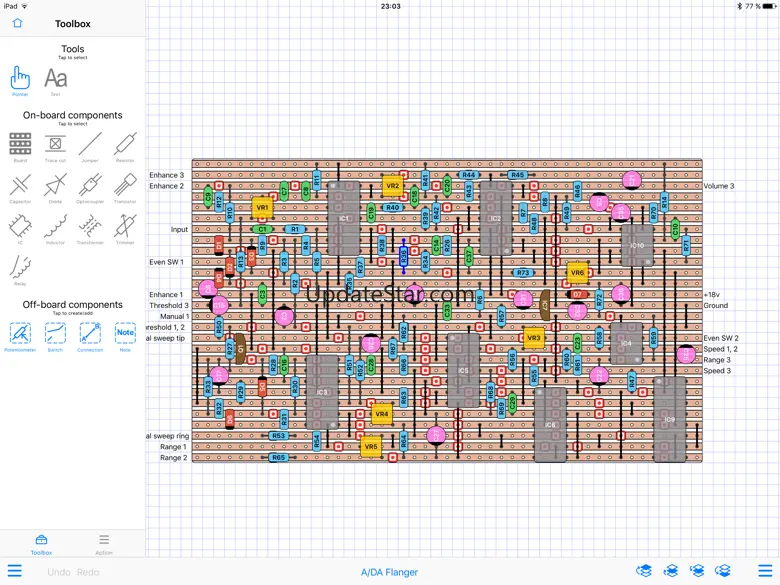780x585 pixels.
Task: Tap the '+18v' label
Action: point(711,294)
